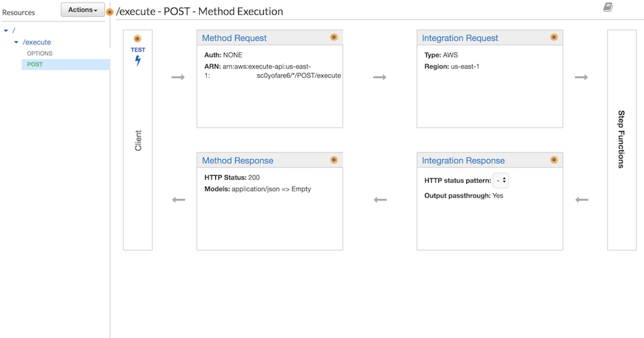
Task: Select the OPTIONS method
Action: click(40, 54)
